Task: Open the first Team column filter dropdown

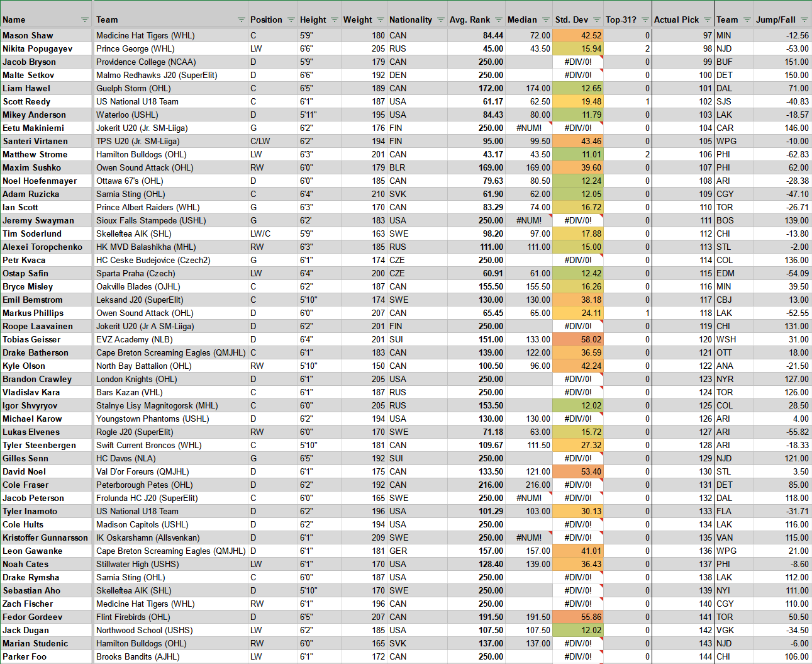Action: (242, 20)
